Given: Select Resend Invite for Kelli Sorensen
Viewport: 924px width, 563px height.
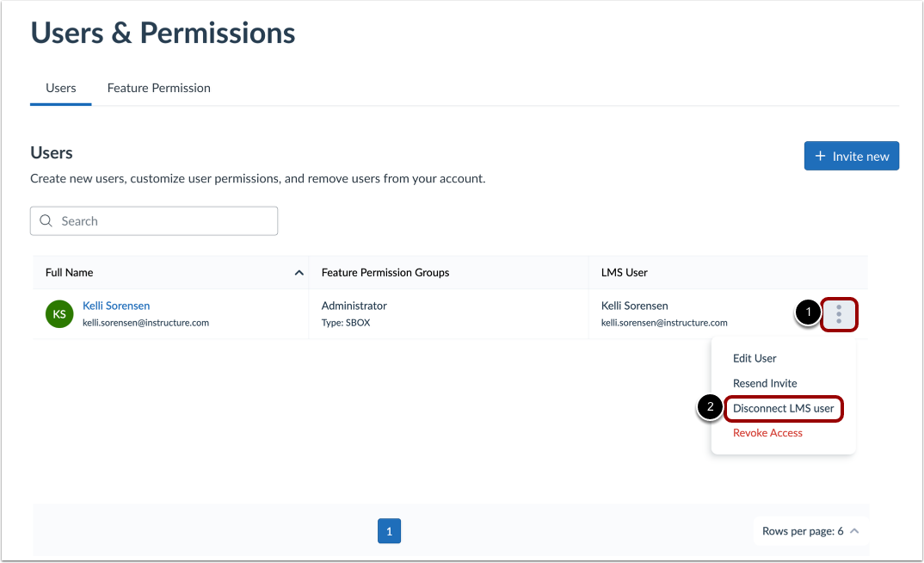Looking at the screenshot, I should [764, 383].
